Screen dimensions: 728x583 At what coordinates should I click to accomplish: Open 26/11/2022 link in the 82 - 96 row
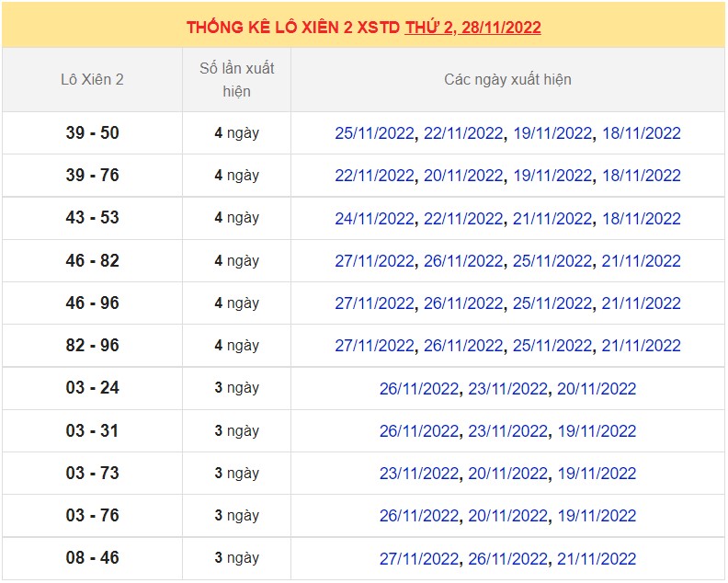coord(463,346)
